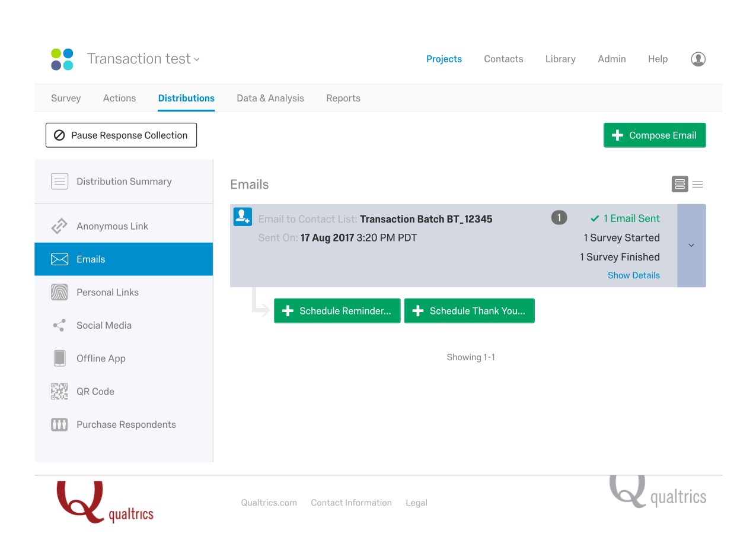This screenshot has height=559, width=756.
Task: Click the QR Code icon
Action: tap(59, 391)
